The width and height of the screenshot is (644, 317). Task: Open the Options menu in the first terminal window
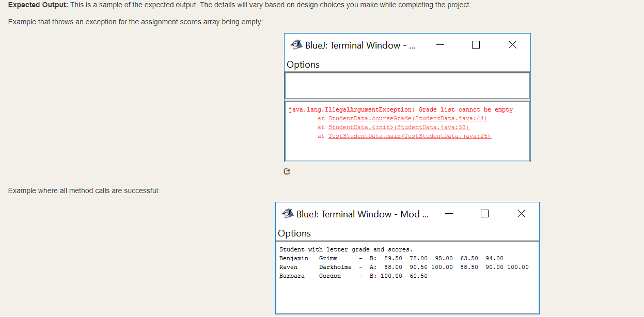pyautogui.click(x=303, y=64)
